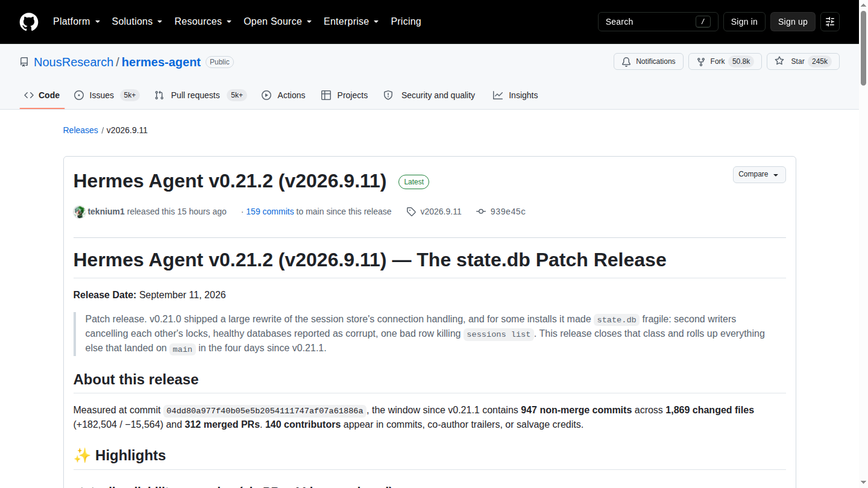Click the release title heading Hermes Agent v0.21.2
This screenshot has height=488, width=868.
230,181
